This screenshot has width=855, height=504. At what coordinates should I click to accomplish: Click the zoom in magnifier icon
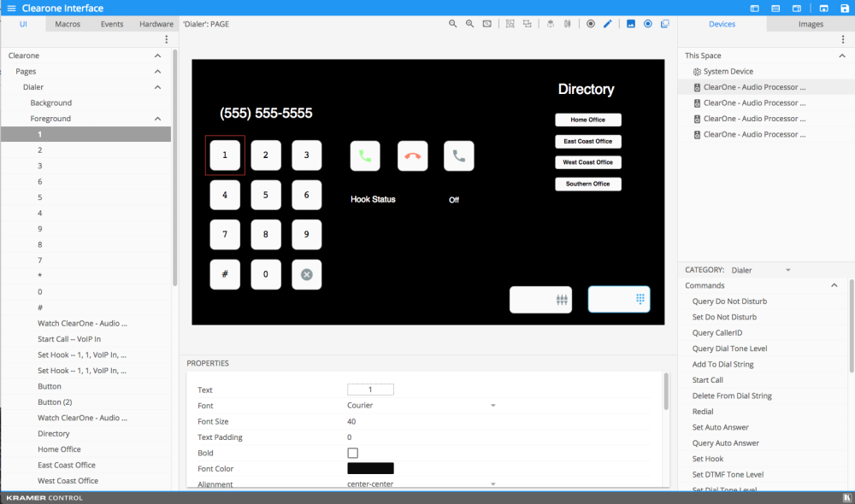point(469,24)
